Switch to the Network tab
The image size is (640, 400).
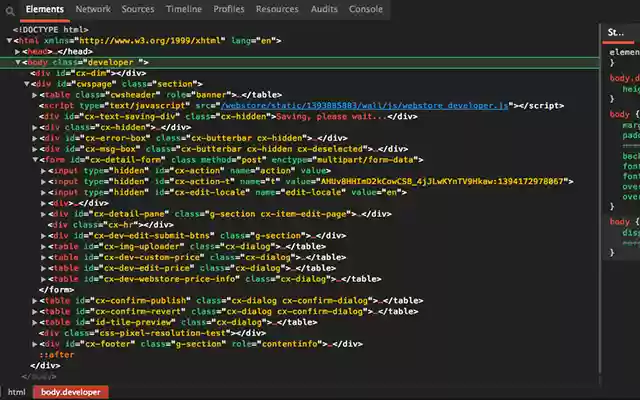pyautogui.click(x=93, y=9)
